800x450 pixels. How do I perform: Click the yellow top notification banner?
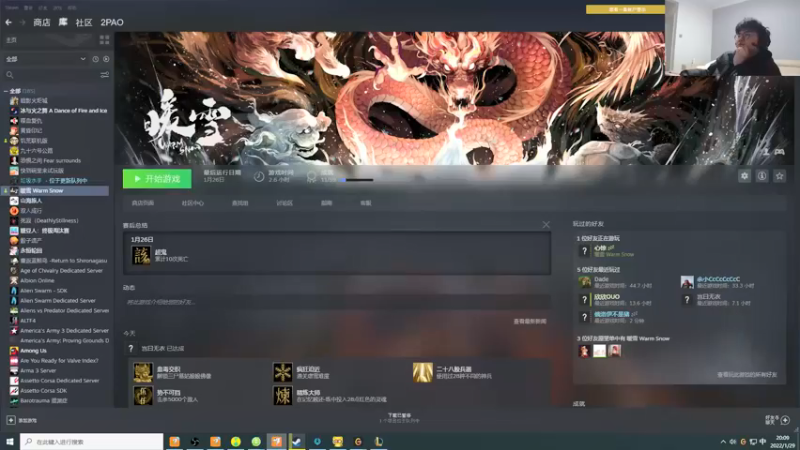coord(626,9)
